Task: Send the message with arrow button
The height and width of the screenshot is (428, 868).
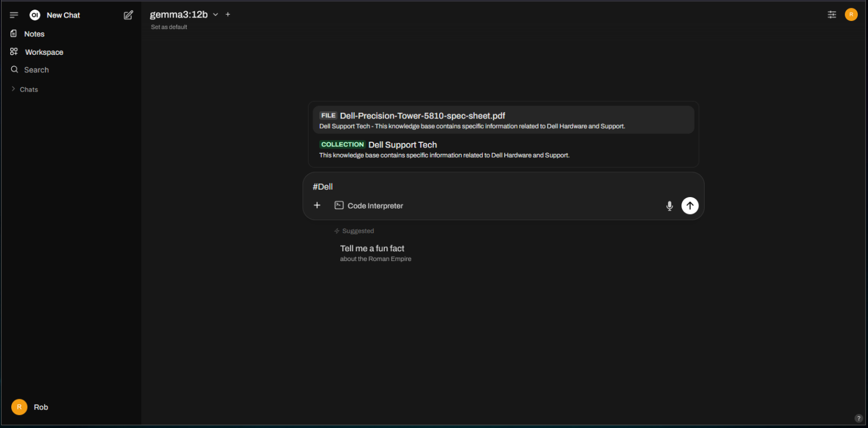Action: pyautogui.click(x=689, y=206)
